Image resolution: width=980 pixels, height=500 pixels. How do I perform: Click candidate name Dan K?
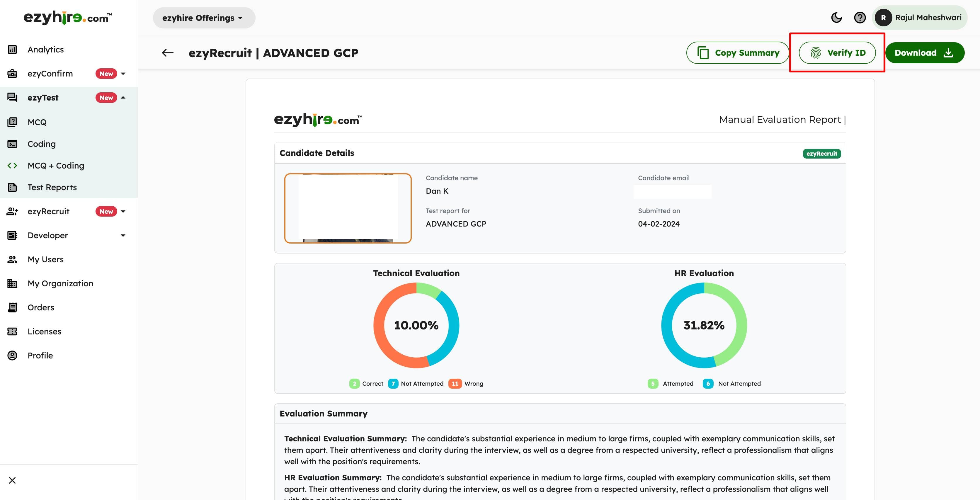(x=437, y=191)
